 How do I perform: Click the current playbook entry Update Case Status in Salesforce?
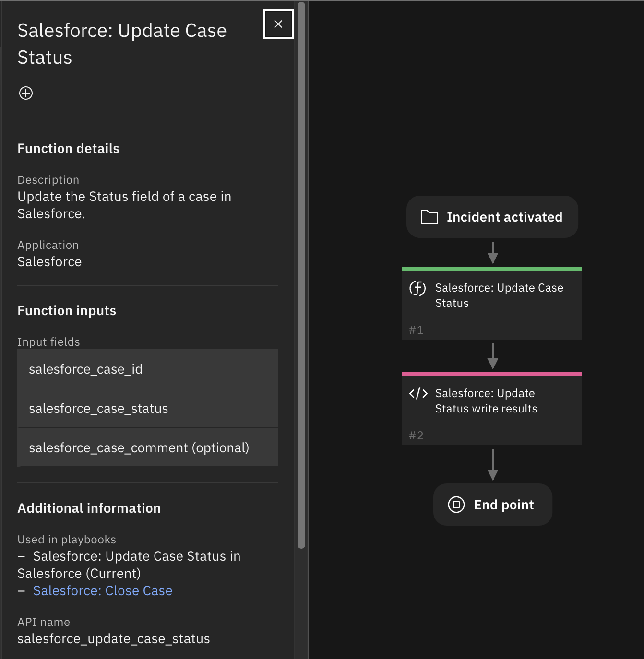tap(129, 565)
